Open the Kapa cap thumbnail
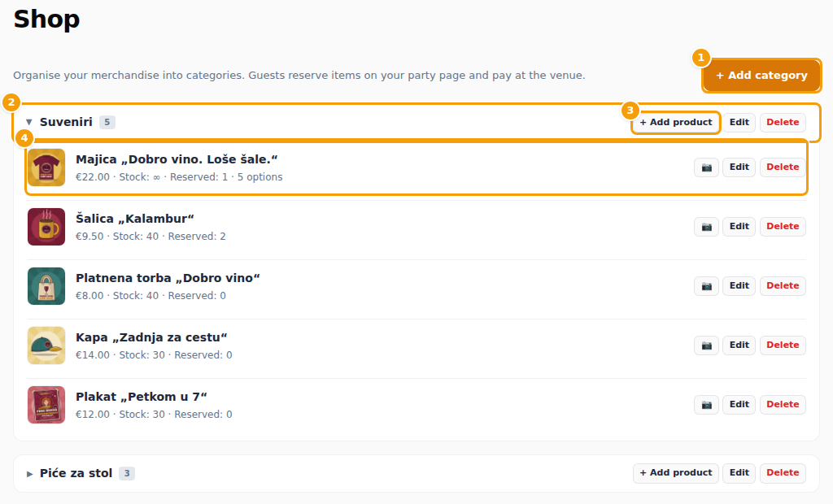This screenshot has height=504, width=833. coord(46,345)
